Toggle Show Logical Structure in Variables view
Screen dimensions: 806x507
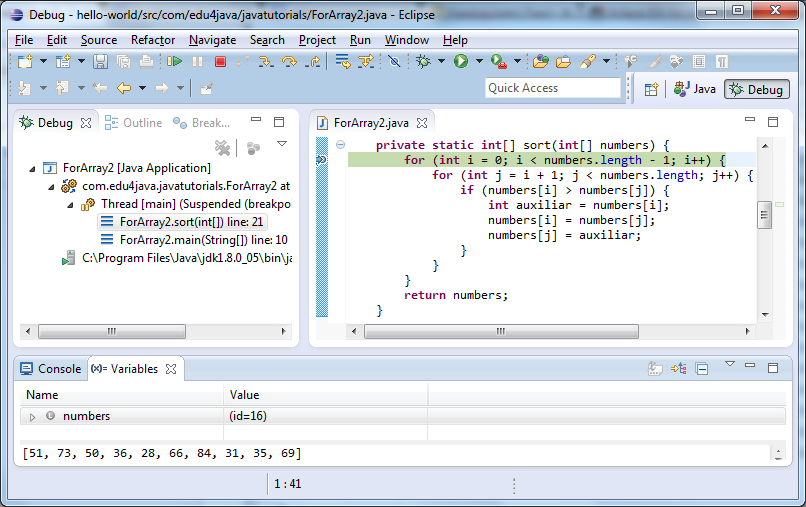[679, 369]
